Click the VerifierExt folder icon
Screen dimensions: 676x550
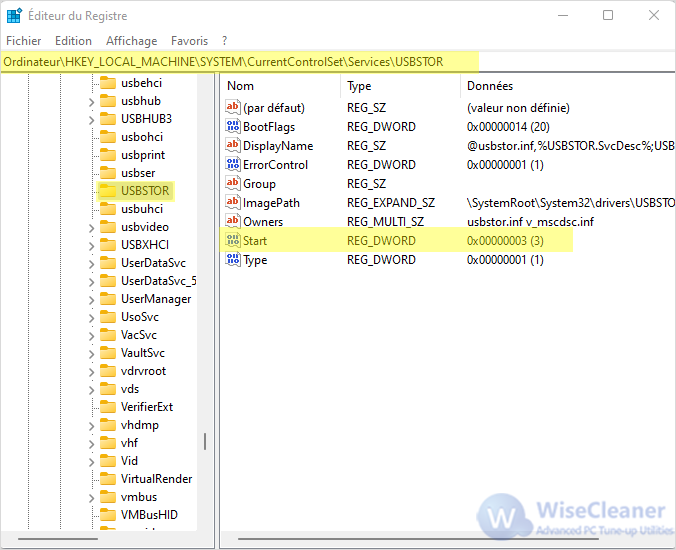click(x=108, y=406)
